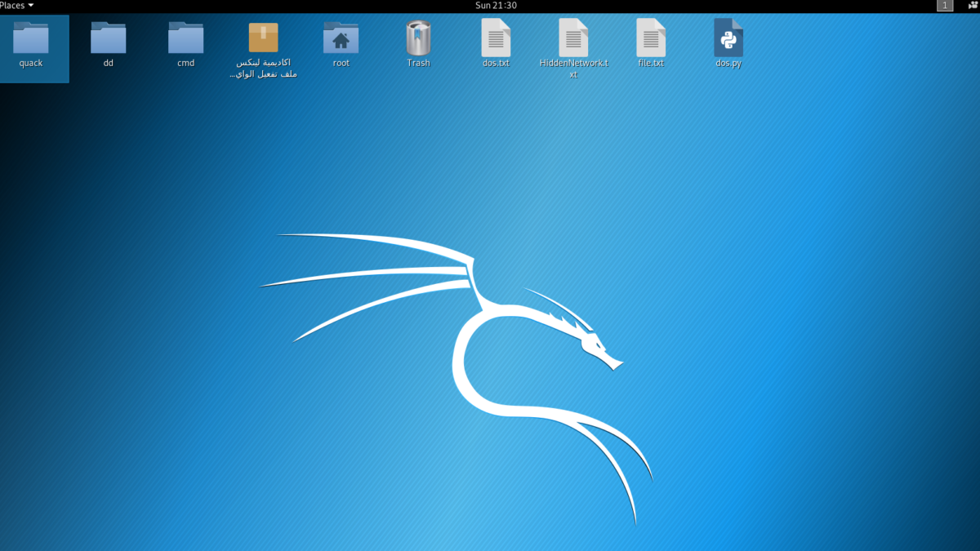
Task: Click the quack folder name label
Action: pos(31,64)
